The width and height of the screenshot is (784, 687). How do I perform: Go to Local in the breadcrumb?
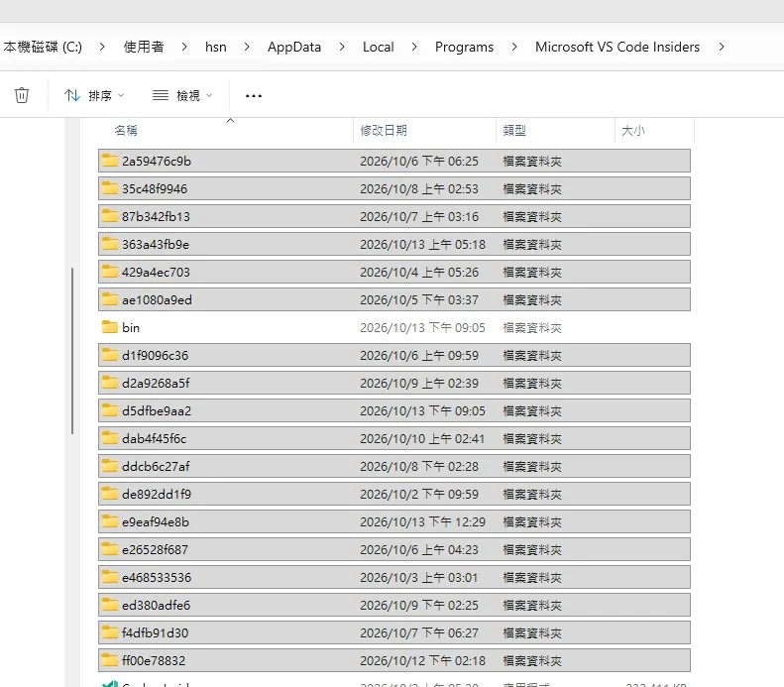378,47
